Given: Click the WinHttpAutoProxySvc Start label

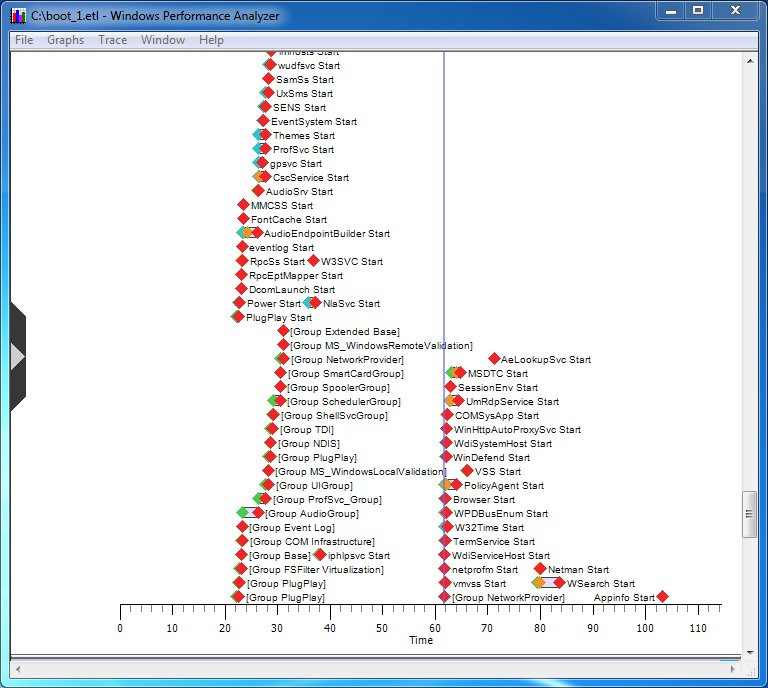Looking at the screenshot, I should click(x=517, y=429).
